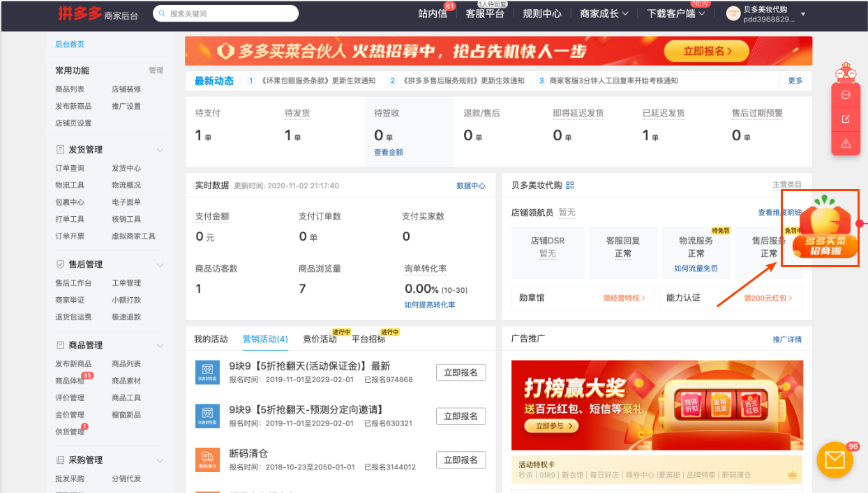Click the edit note icon in red sidebar
The width and height of the screenshot is (868, 493).
[x=846, y=119]
